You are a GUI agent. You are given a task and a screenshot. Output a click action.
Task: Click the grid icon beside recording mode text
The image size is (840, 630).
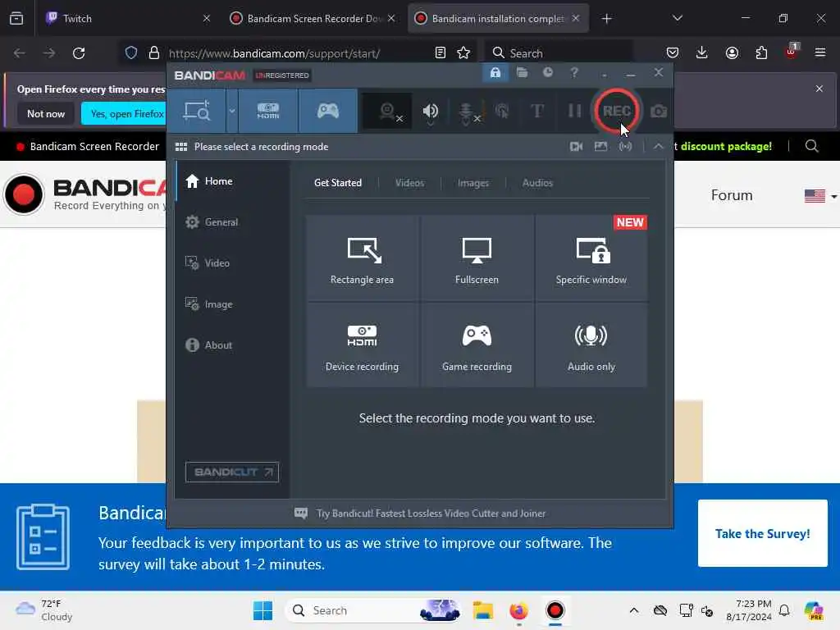[181, 147]
